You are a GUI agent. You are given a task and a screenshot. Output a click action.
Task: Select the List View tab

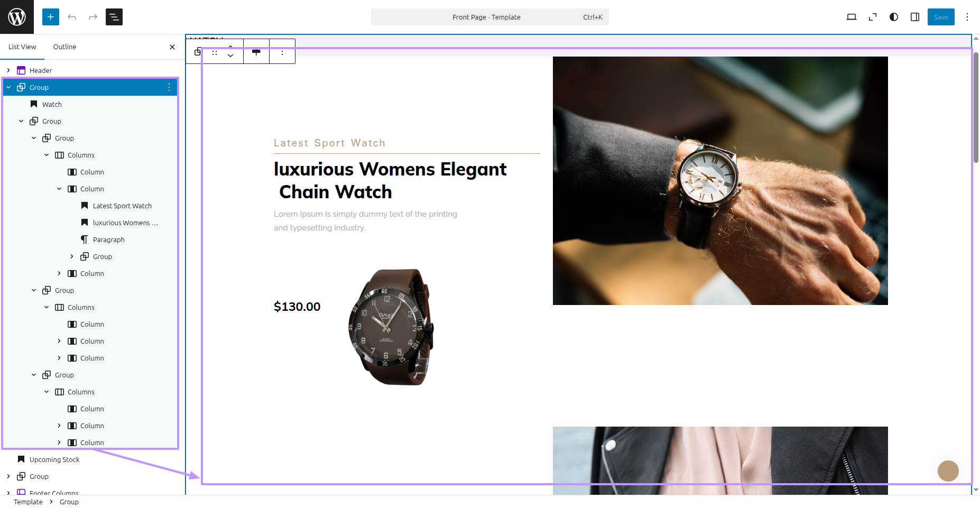click(22, 47)
